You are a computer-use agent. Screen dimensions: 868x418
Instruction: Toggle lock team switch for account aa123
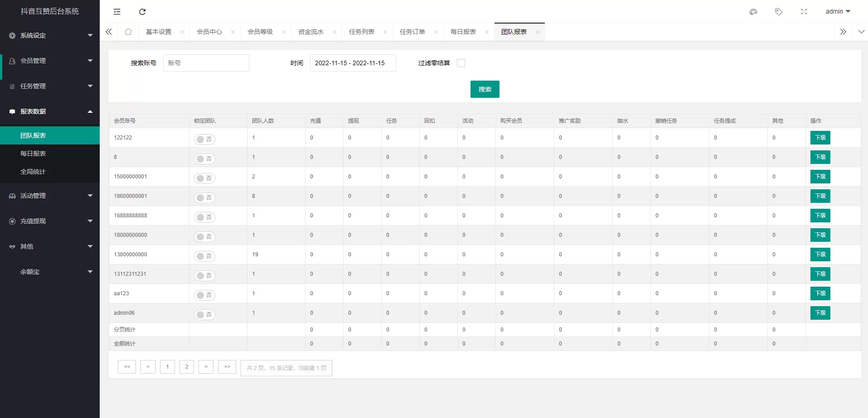pos(204,295)
